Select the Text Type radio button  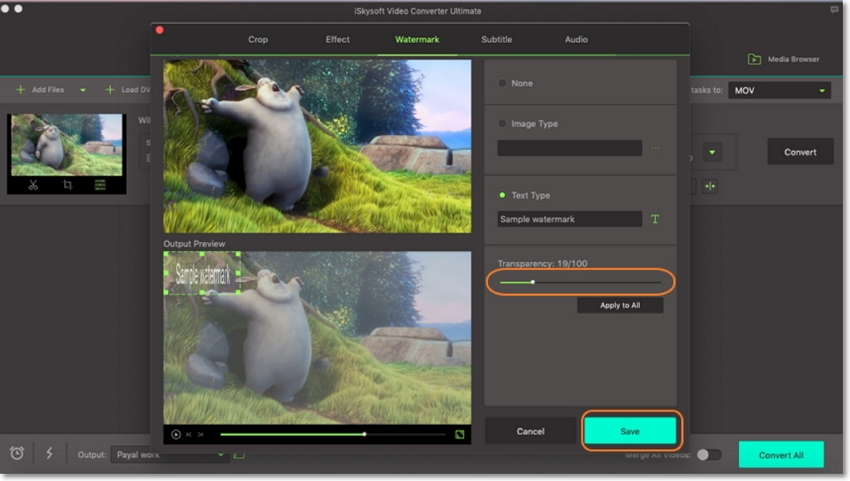(x=502, y=195)
